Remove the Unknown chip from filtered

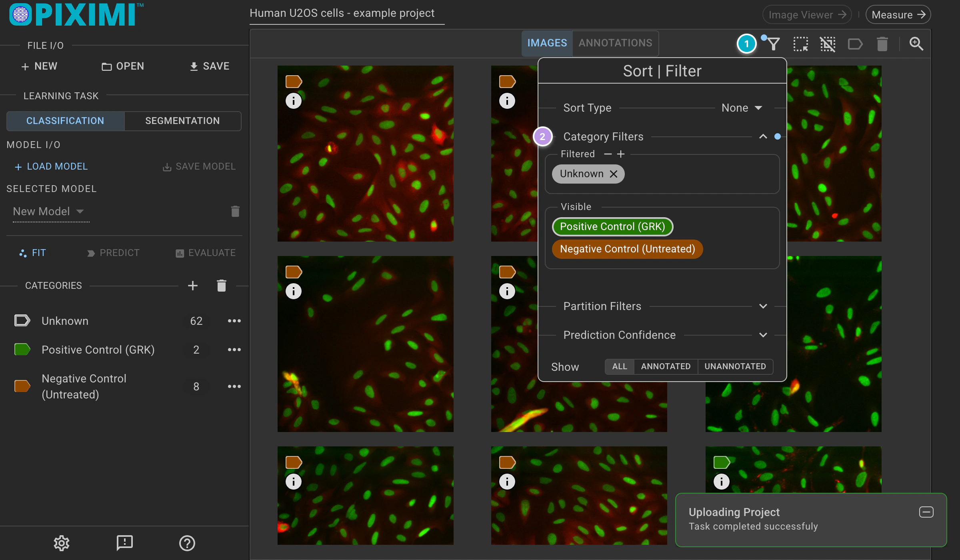tap(614, 174)
